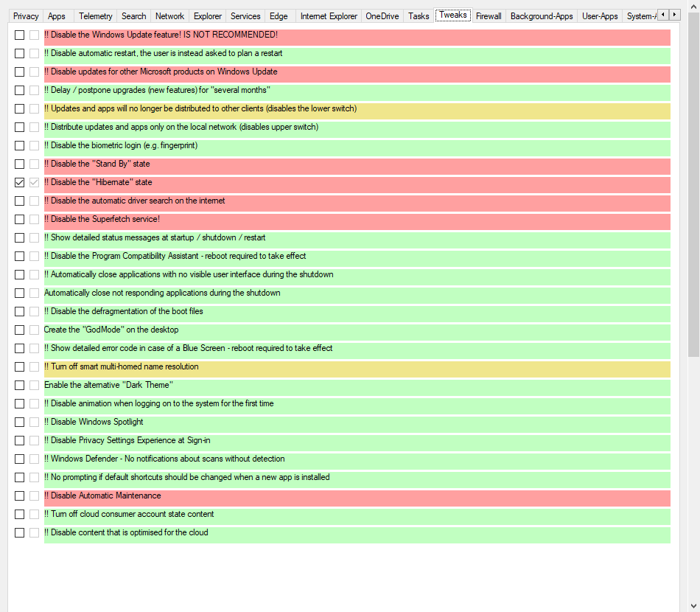
Task: Click "Disable content that is optimised for the cloud"
Action: coord(357,535)
